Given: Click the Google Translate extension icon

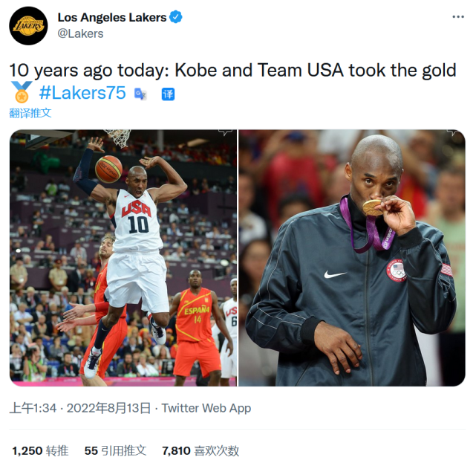Looking at the screenshot, I should pos(140,94).
